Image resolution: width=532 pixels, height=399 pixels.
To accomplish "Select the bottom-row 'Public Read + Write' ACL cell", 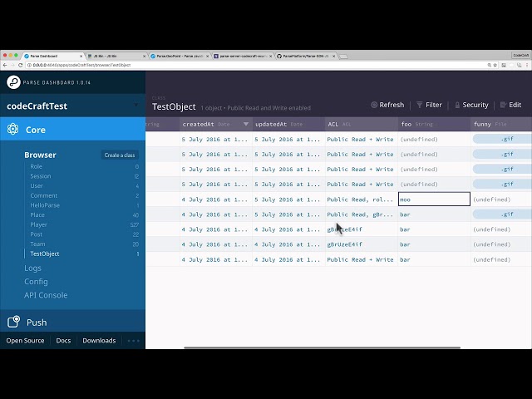I will coord(362,259).
